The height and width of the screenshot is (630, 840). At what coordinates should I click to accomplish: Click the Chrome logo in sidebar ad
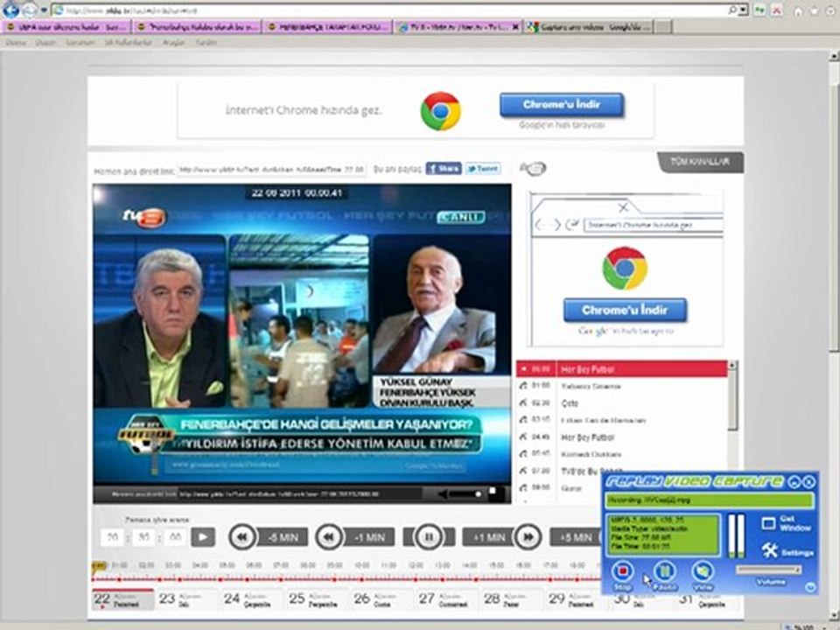tap(625, 268)
